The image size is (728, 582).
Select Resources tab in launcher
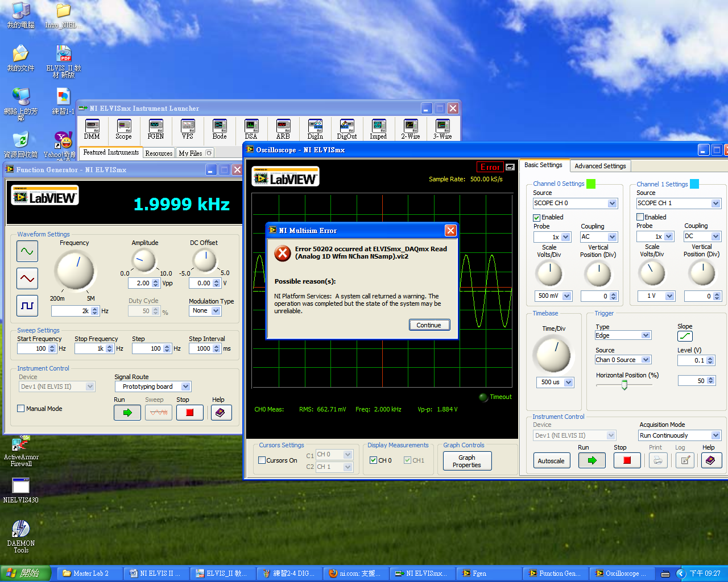[159, 153]
